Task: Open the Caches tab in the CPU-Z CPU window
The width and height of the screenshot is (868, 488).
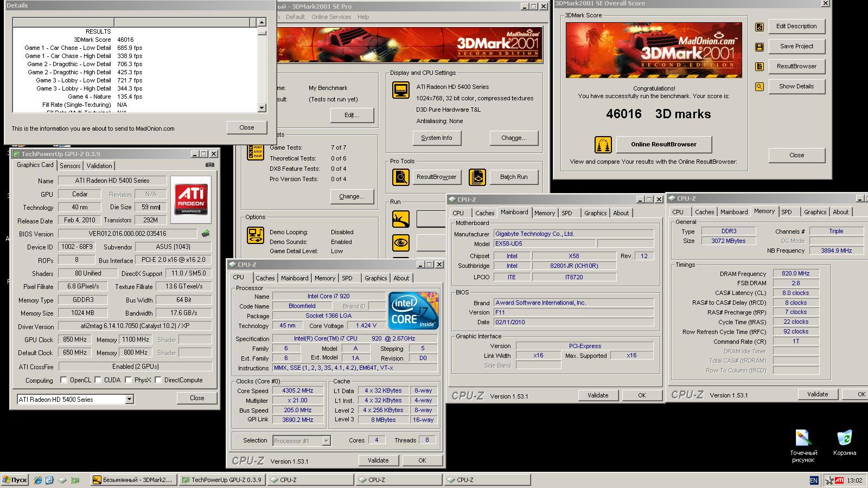Action: [265, 278]
